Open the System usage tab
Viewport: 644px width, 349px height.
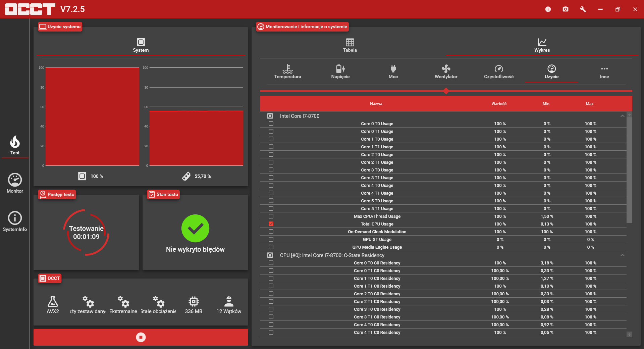[141, 45]
